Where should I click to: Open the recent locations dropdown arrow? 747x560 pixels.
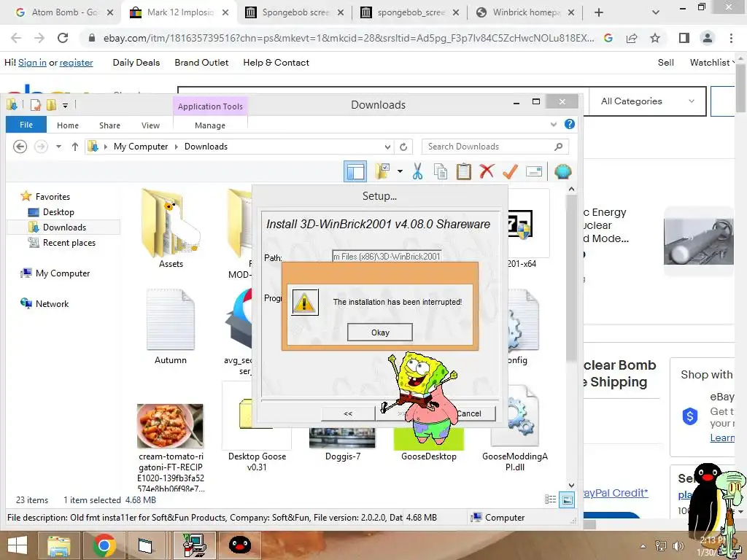coord(58,147)
